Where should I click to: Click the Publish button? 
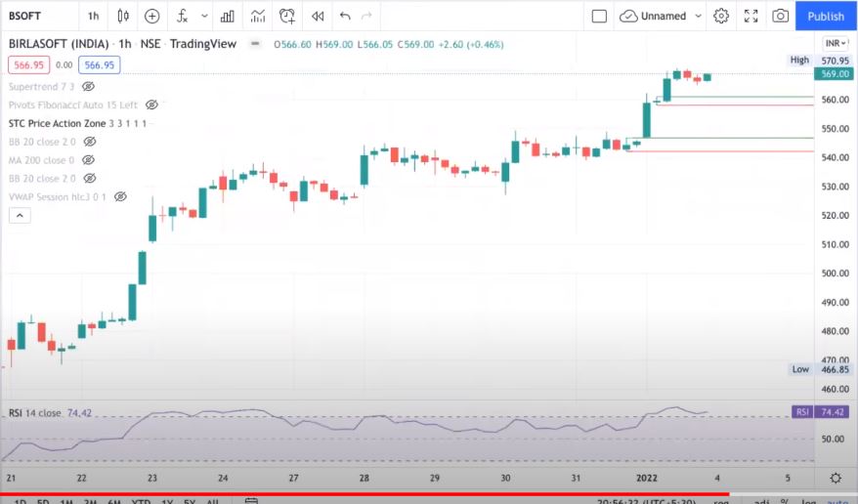click(826, 16)
